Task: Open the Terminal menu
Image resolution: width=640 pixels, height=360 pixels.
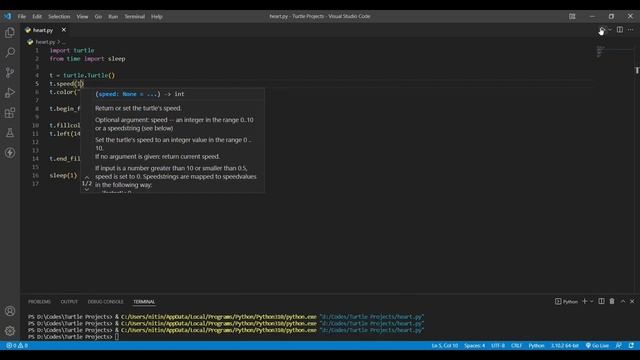Action: click(135, 16)
